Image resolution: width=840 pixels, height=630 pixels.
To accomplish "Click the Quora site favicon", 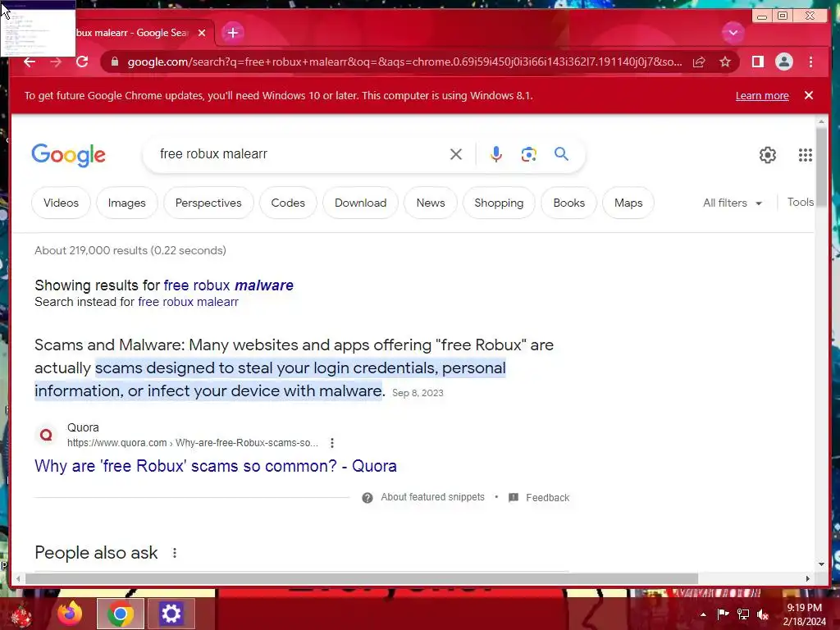I will point(47,435).
